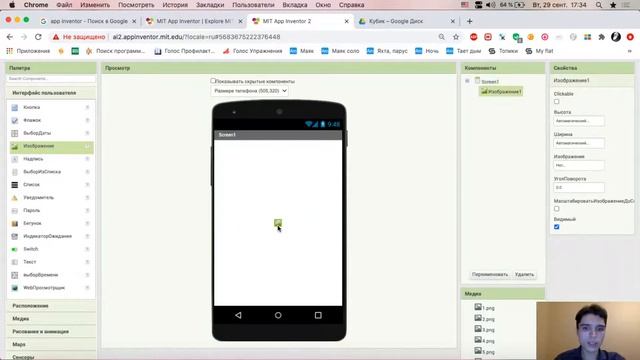This screenshot has height=360, width=640.
Task: Click the browser address bar URL
Action: [x=196, y=37]
